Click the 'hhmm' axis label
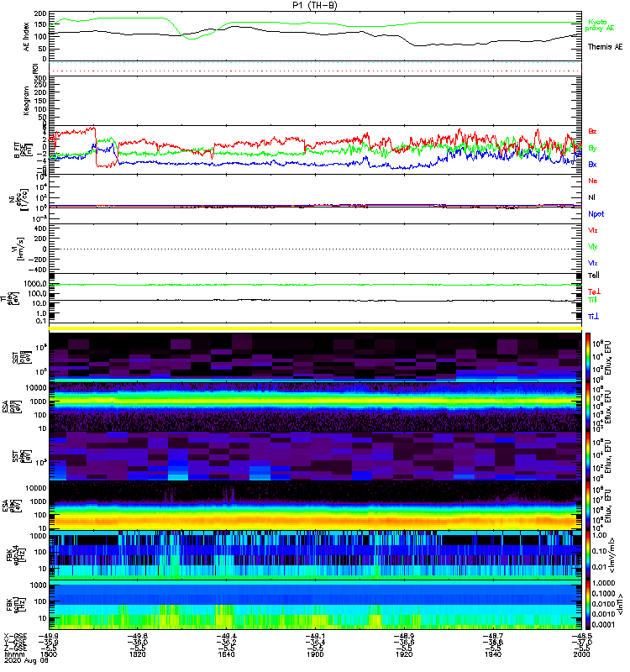The image size is (630, 672). coord(13,654)
